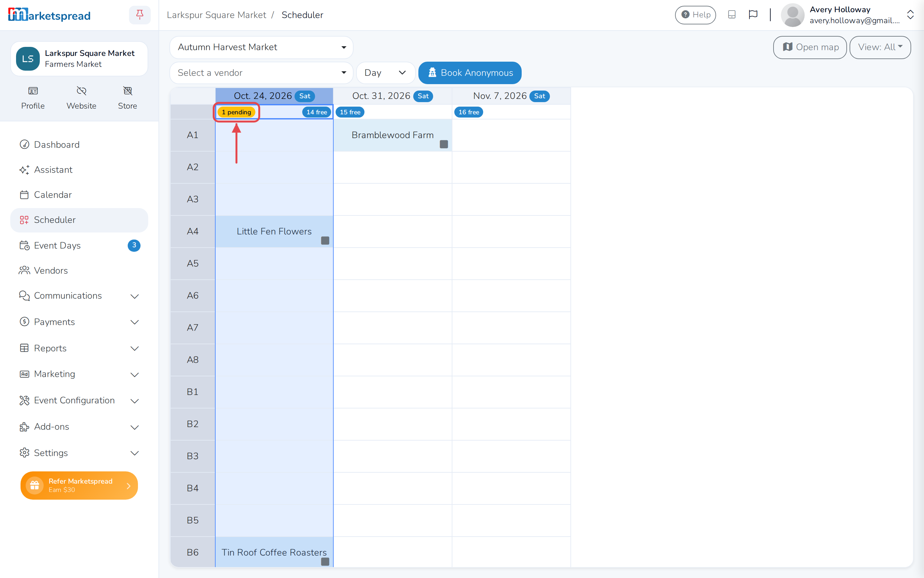This screenshot has height=578, width=924.
Task: Select the Oct. 31, 2026 column header
Action: tap(392, 96)
